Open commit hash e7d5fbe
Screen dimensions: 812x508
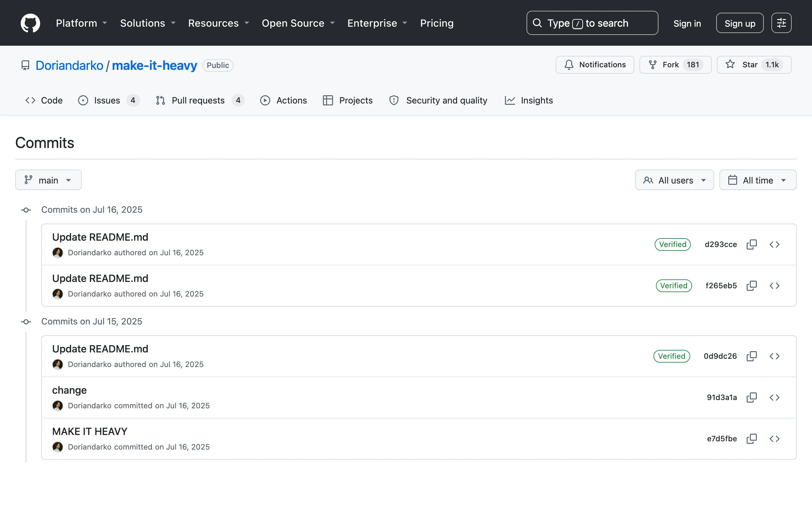[722, 439]
